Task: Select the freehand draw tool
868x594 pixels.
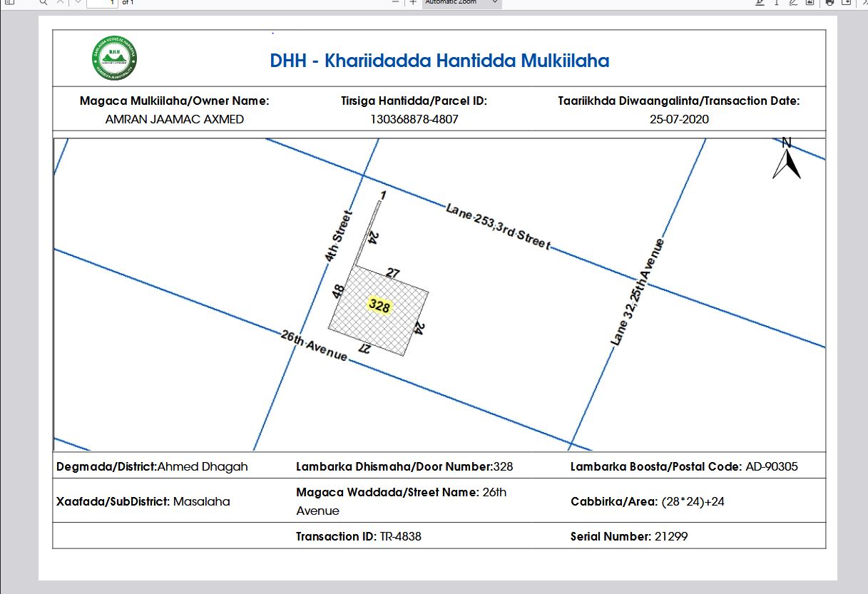Action: 794,2
